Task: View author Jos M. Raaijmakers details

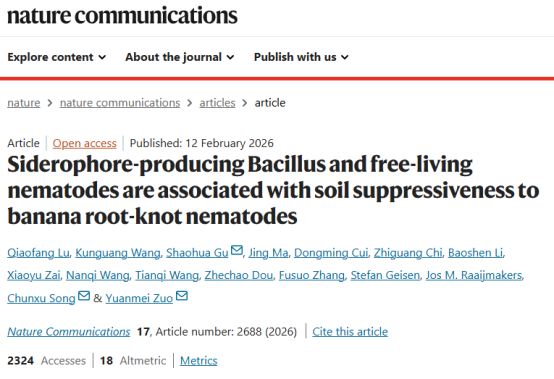Action: click(474, 275)
